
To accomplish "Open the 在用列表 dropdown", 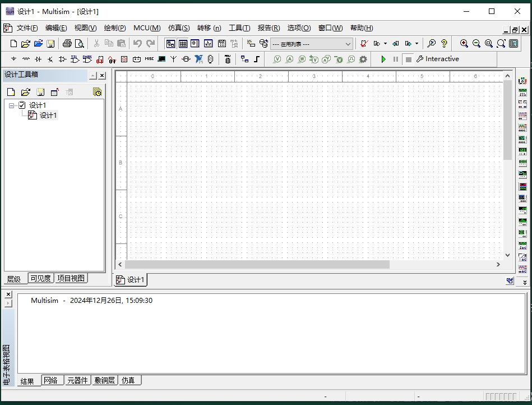I will coord(348,44).
